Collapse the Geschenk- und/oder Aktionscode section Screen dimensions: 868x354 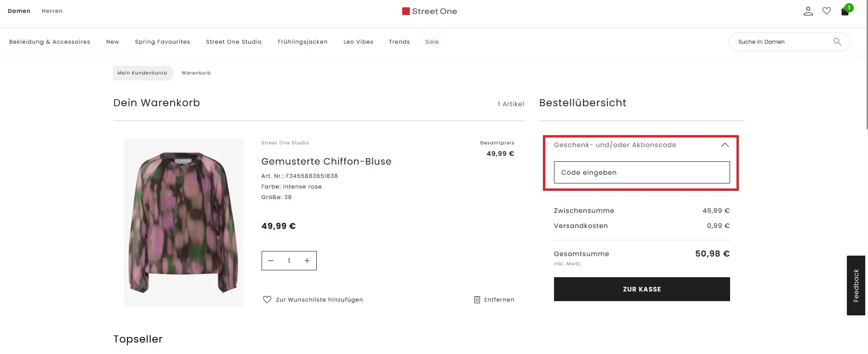725,145
